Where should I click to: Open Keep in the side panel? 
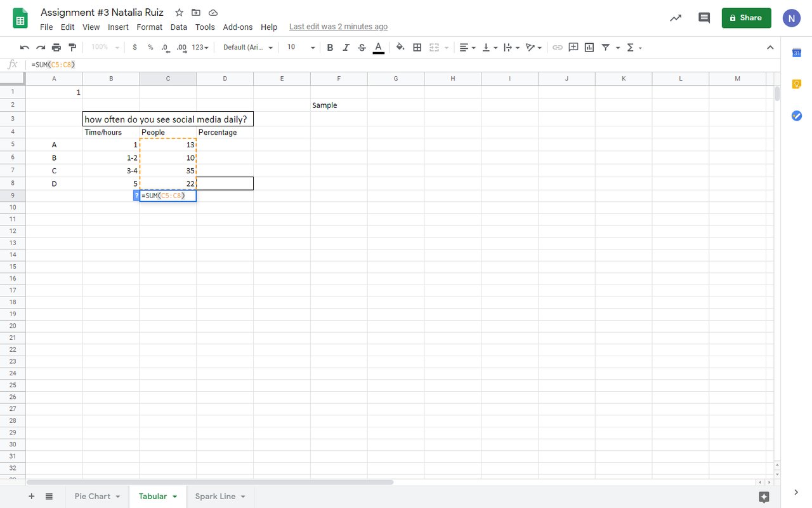tap(797, 84)
